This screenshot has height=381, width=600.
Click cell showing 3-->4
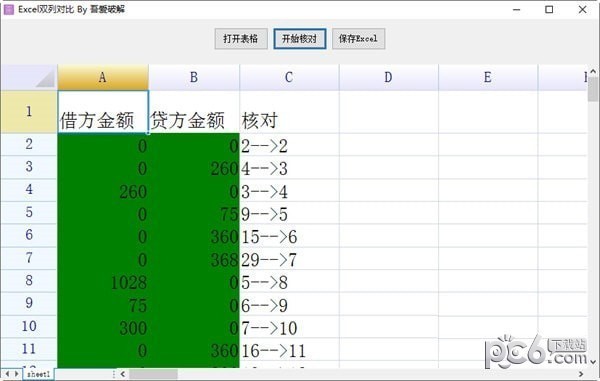(x=289, y=190)
